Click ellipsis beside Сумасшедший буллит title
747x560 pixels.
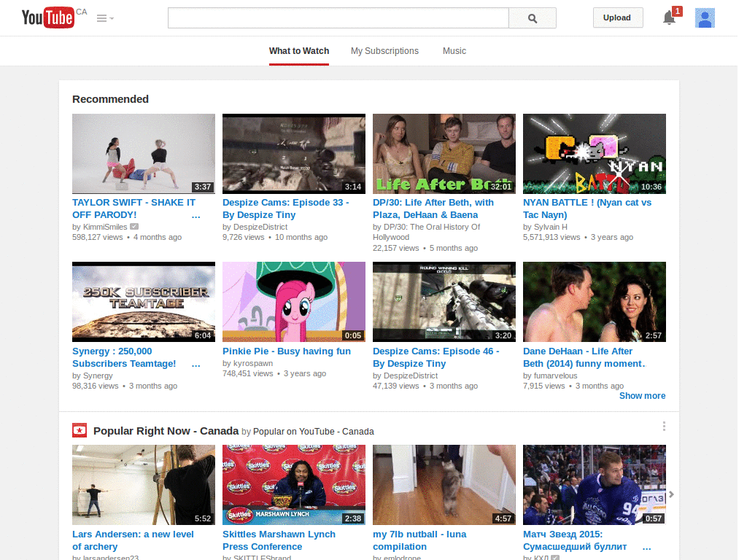[x=646, y=548]
